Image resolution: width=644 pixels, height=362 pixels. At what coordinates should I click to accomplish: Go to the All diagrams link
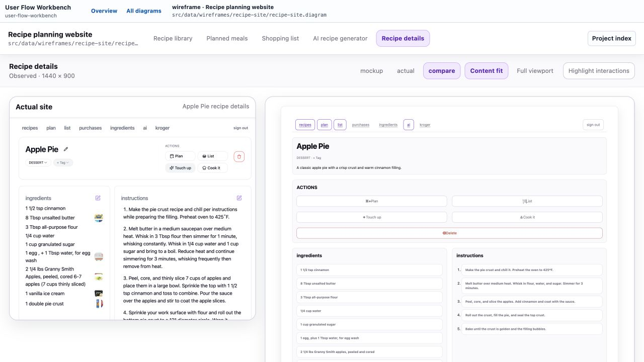pyautogui.click(x=144, y=11)
